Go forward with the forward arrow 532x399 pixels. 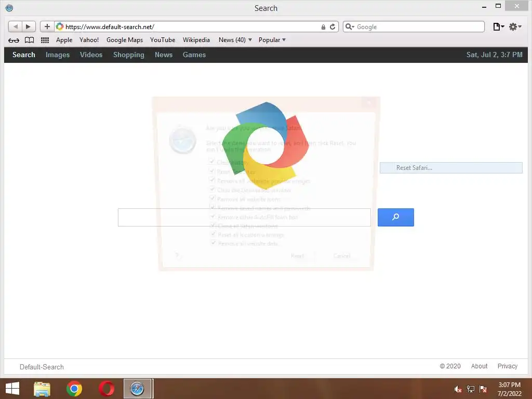click(x=29, y=26)
